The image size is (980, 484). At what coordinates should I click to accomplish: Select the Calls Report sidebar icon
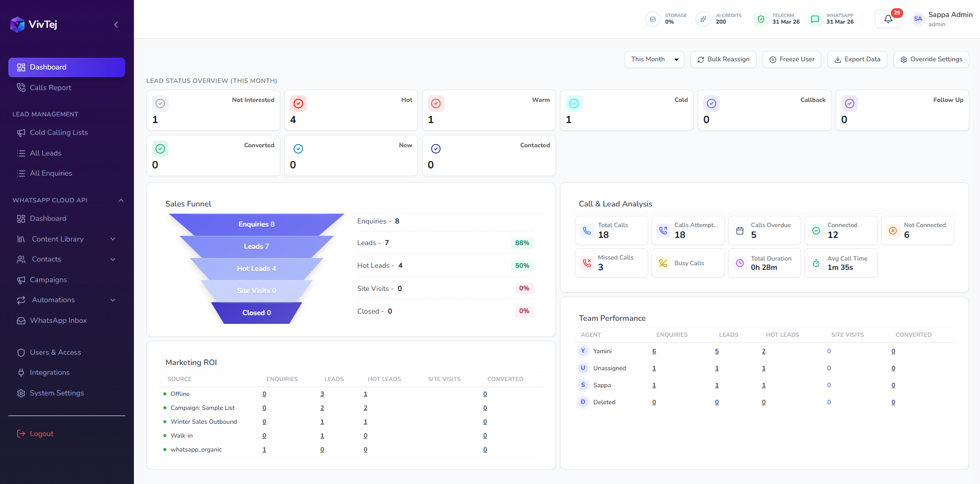(x=21, y=88)
